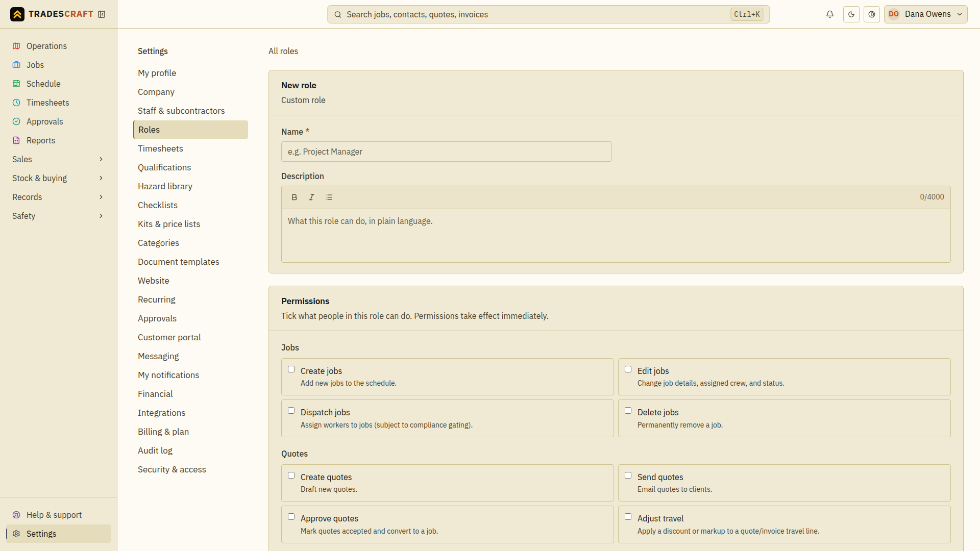
Task: Open Timesheets settings in the settings list
Action: 190,148
